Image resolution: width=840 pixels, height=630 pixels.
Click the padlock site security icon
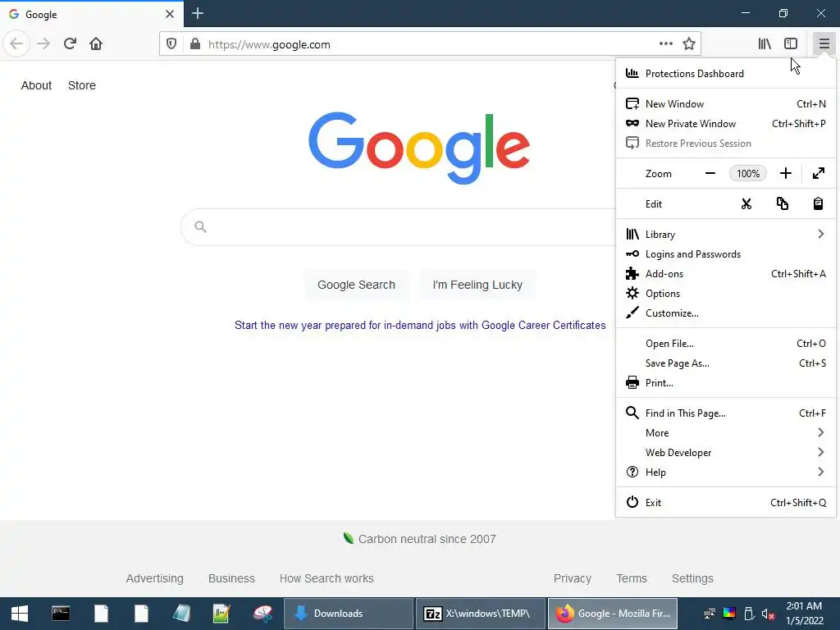195,44
